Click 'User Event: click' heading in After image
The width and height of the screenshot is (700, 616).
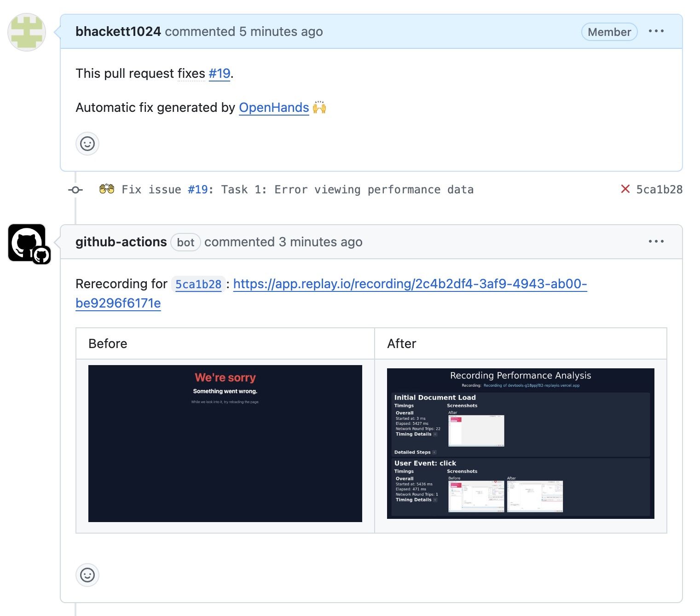tap(425, 463)
